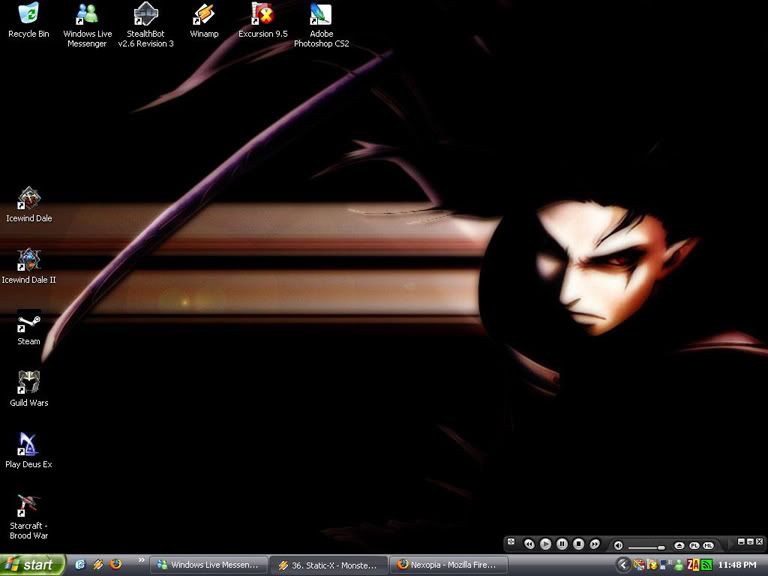
Task: Switch to Windows Live Messenger taskbar button
Action: 209,565
